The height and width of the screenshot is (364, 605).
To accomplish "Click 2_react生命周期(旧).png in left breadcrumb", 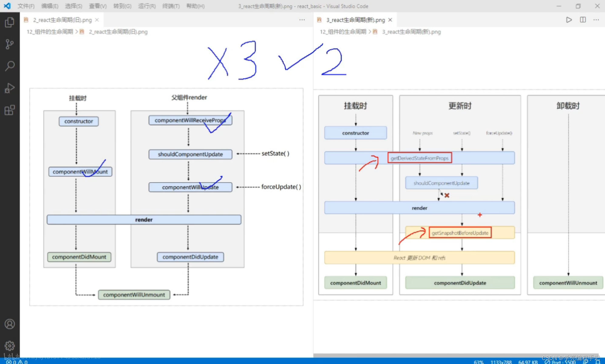I will 118,32.
